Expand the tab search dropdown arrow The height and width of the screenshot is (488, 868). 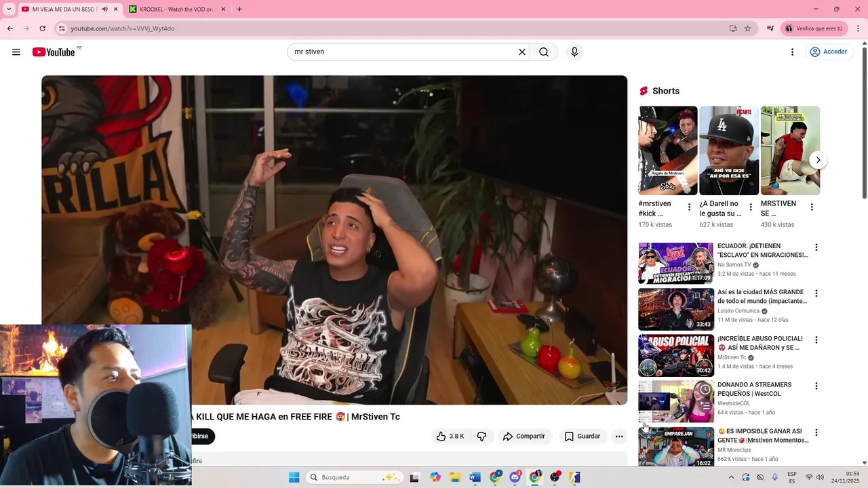(9, 9)
